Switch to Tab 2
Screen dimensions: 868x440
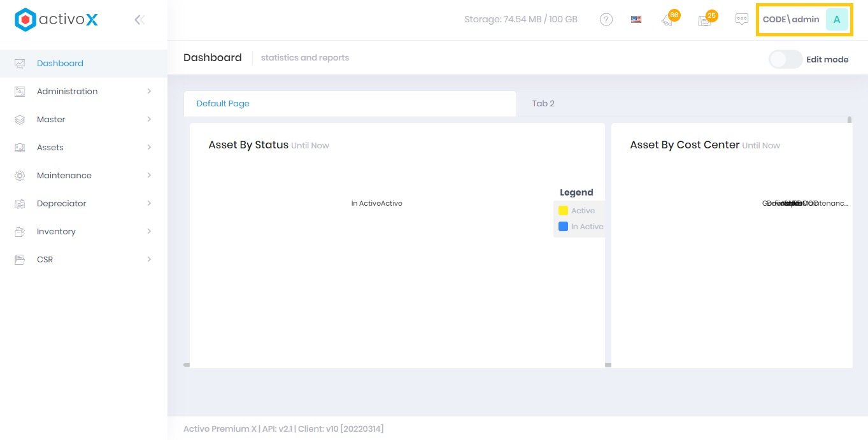(543, 103)
